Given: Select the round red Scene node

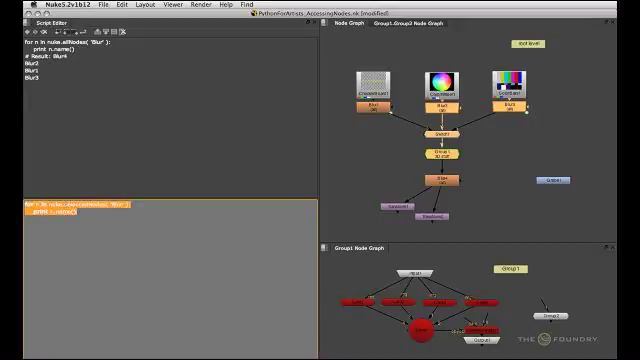Looking at the screenshot, I should tap(421, 330).
